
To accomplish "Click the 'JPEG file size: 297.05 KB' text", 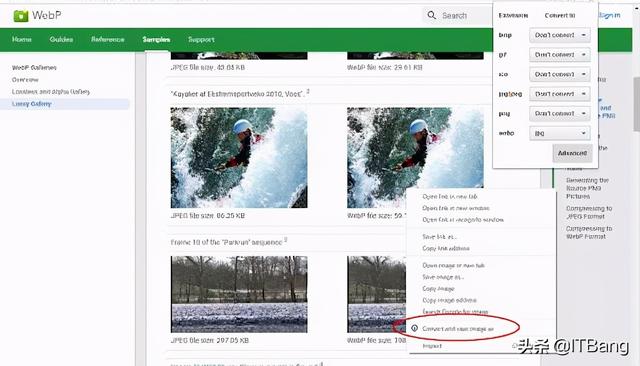I will point(209,340).
